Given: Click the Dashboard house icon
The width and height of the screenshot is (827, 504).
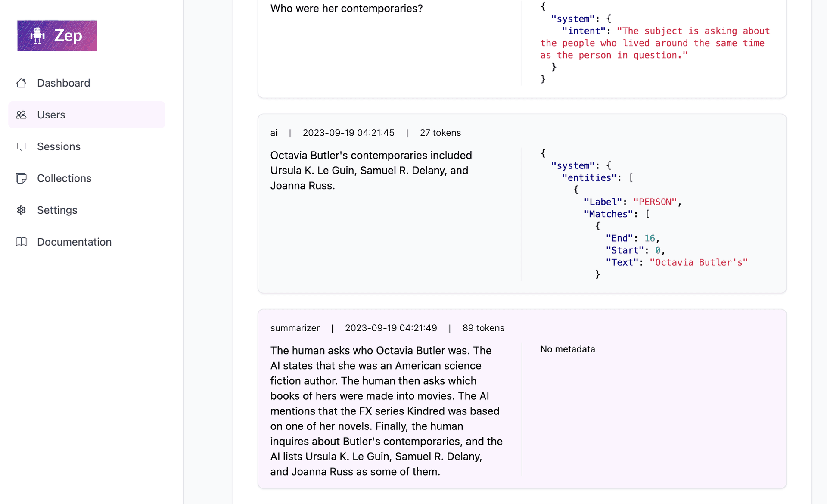Looking at the screenshot, I should tap(21, 83).
